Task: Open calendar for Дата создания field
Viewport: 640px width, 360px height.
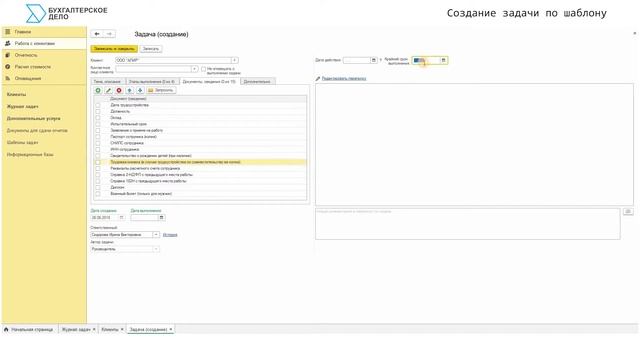Action: 121,218
